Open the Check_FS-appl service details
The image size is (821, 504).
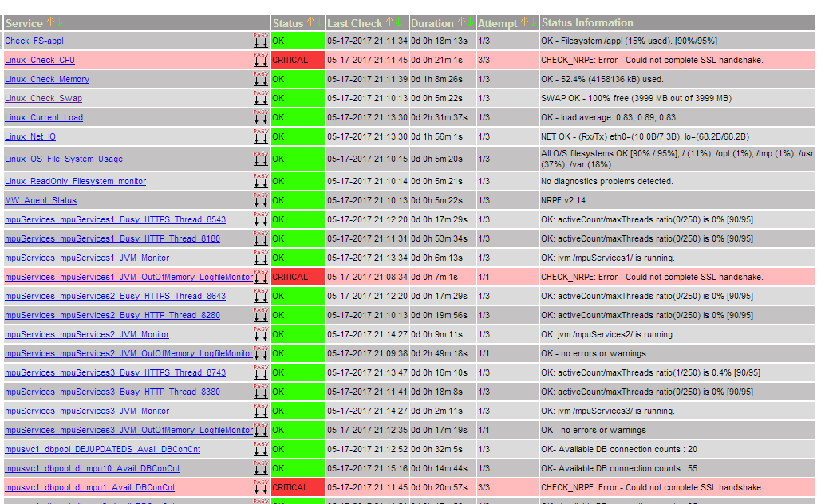point(34,41)
